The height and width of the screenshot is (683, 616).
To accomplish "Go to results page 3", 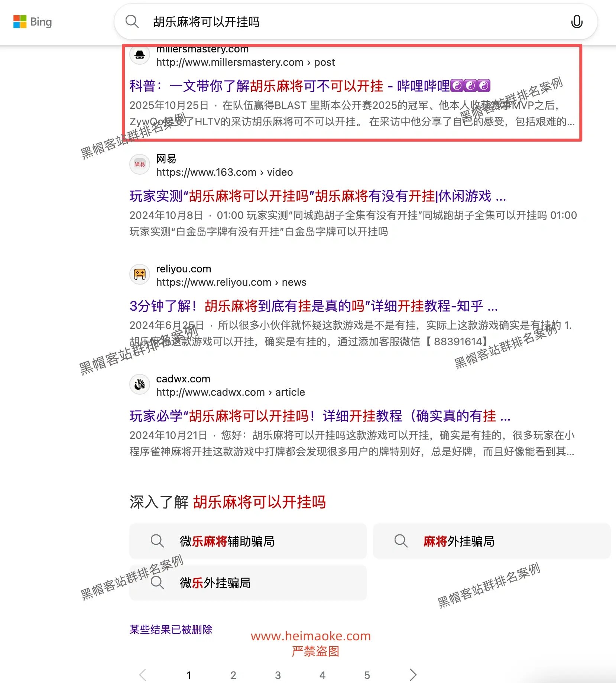I will point(278,675).
